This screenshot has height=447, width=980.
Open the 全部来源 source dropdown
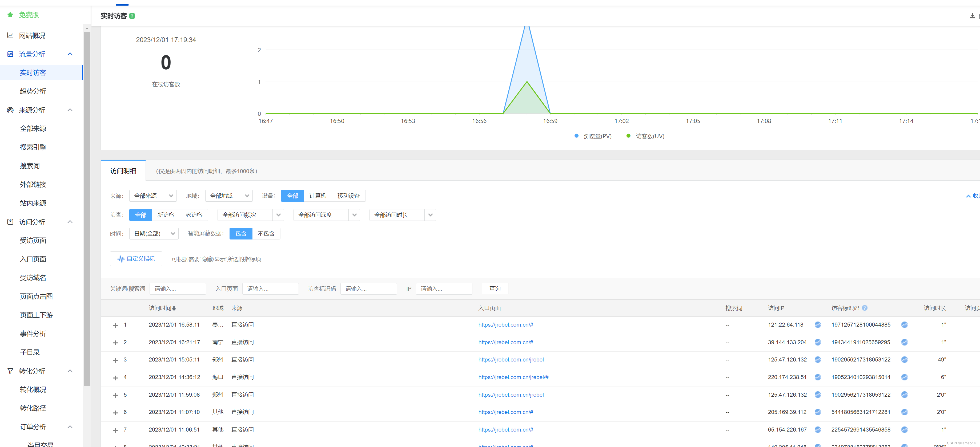pos(152,196)
